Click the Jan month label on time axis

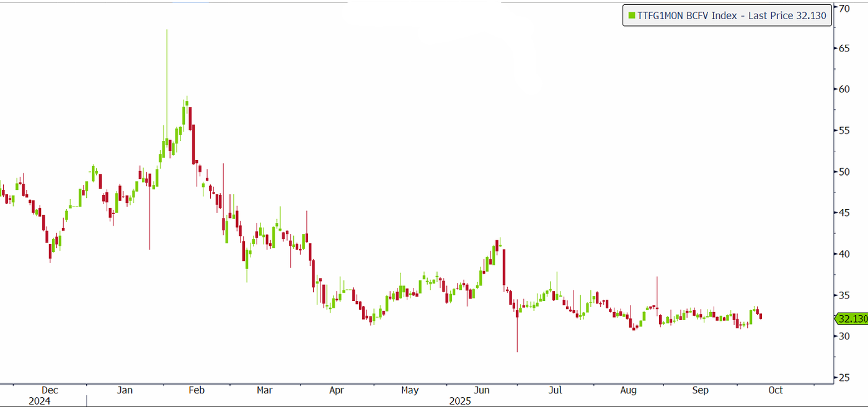[125, 390]
